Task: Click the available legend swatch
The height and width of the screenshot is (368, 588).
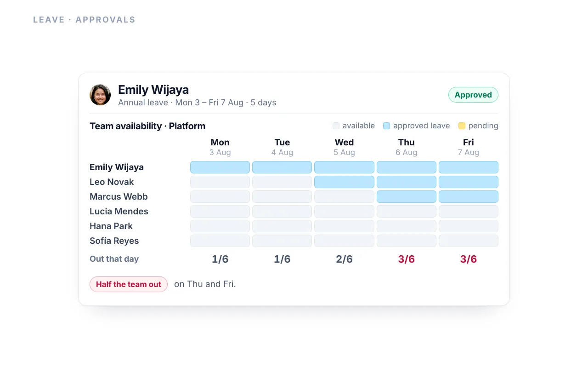Action: pyautogui.click(x=336, y=126)
